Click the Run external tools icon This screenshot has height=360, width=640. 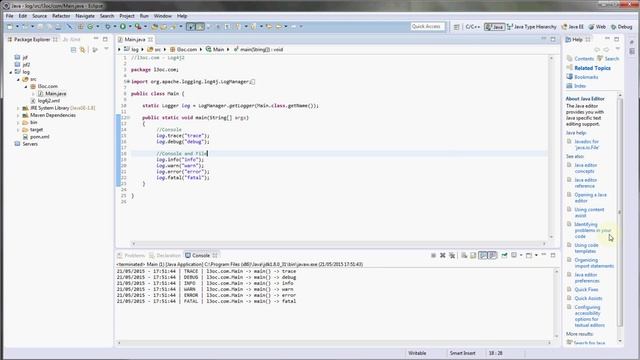click(x=138, y=27)
